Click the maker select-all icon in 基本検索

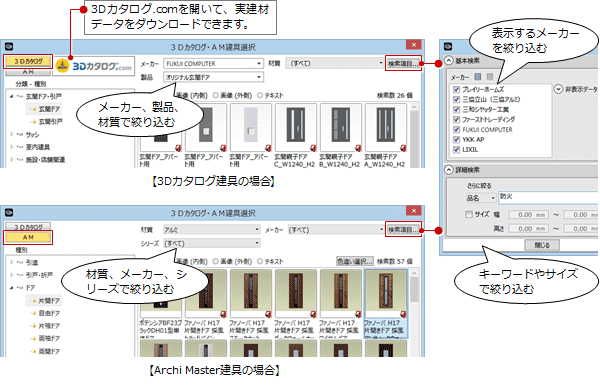pyautogui.click(x=478, y=77)
